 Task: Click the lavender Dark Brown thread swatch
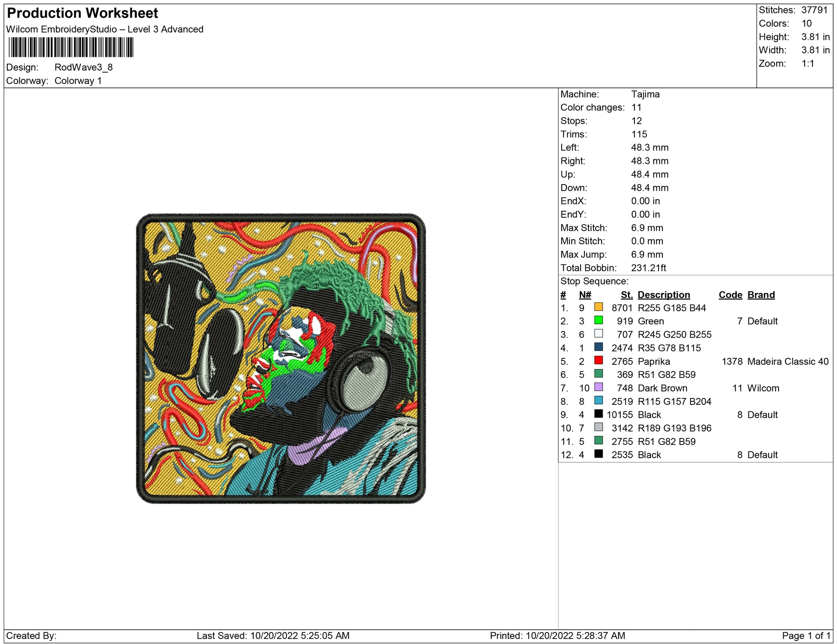[x=598, y=387]
